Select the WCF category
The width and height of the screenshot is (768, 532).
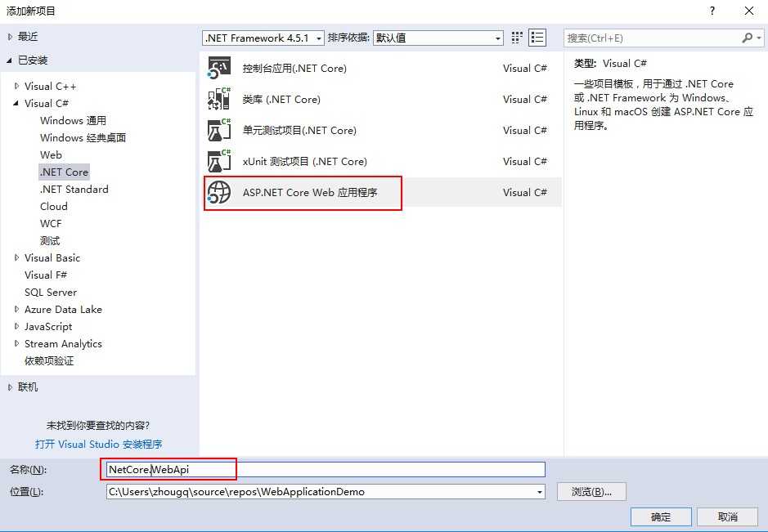pos(51,223)
